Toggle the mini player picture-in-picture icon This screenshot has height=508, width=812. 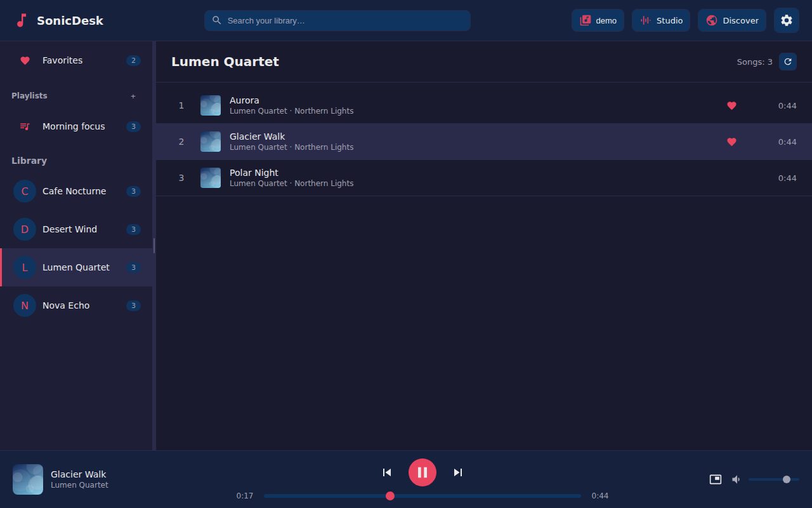(716, 479)
